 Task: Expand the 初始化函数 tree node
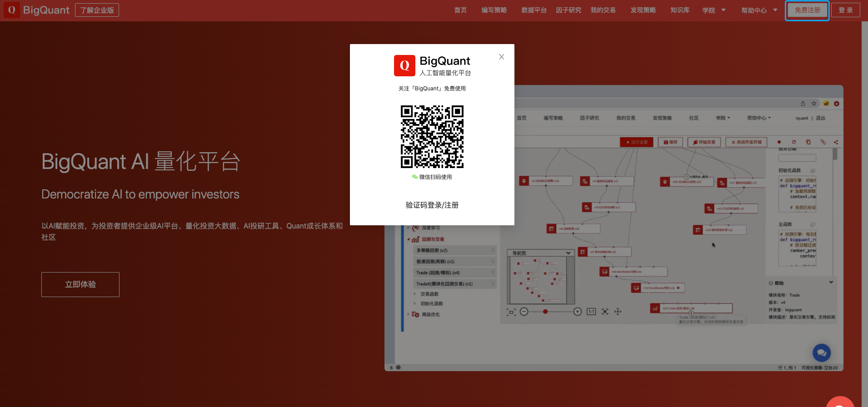point(414,303)
